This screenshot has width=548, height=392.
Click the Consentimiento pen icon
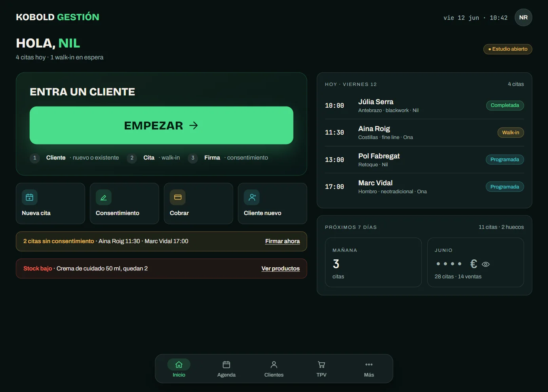point(104,197)
